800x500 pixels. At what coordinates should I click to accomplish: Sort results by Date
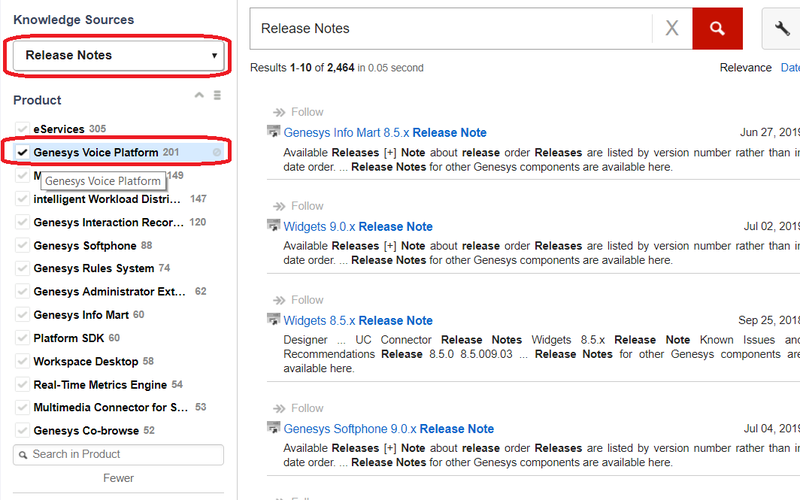(x=790, y=68)
